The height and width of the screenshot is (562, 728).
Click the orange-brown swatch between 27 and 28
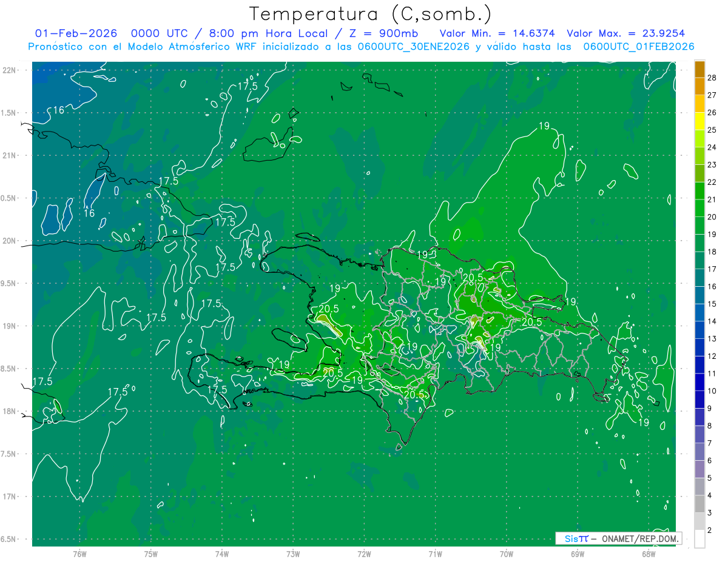coord(699,86)
